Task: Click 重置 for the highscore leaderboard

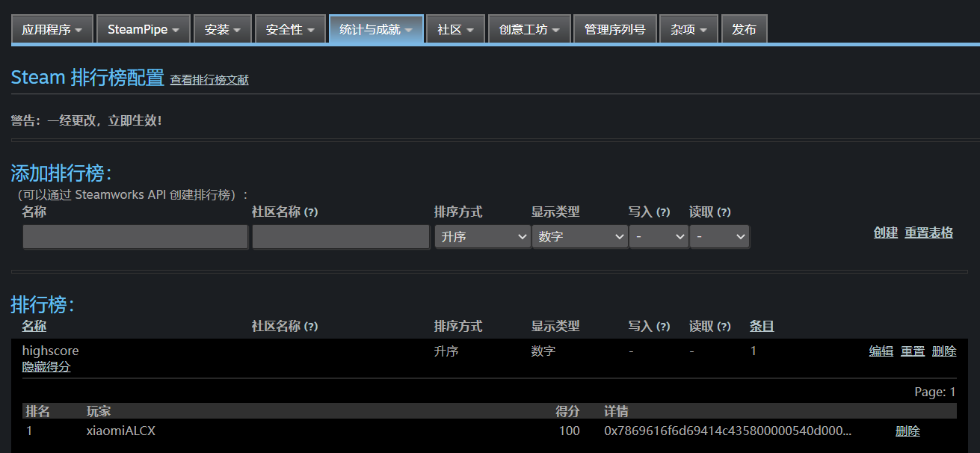Action: 913,351
